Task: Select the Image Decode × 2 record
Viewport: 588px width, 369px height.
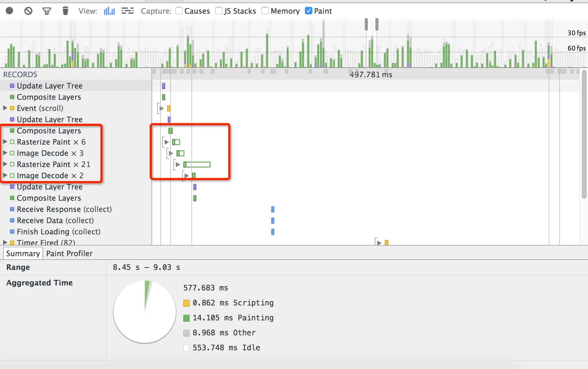Action: pyautogui.click(x=76, y=175)
